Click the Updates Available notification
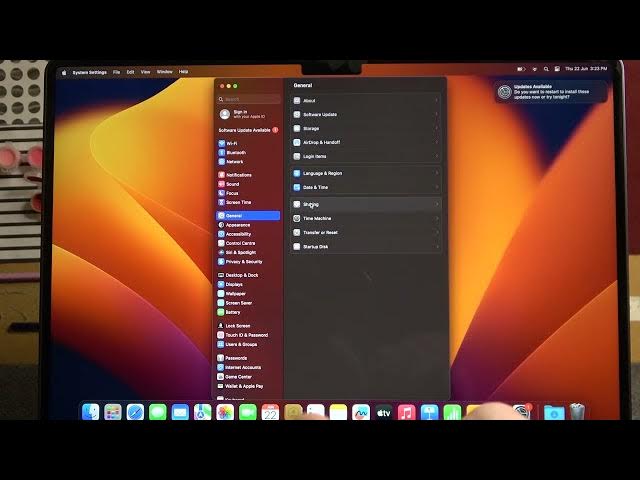 (x=551, y=92)
